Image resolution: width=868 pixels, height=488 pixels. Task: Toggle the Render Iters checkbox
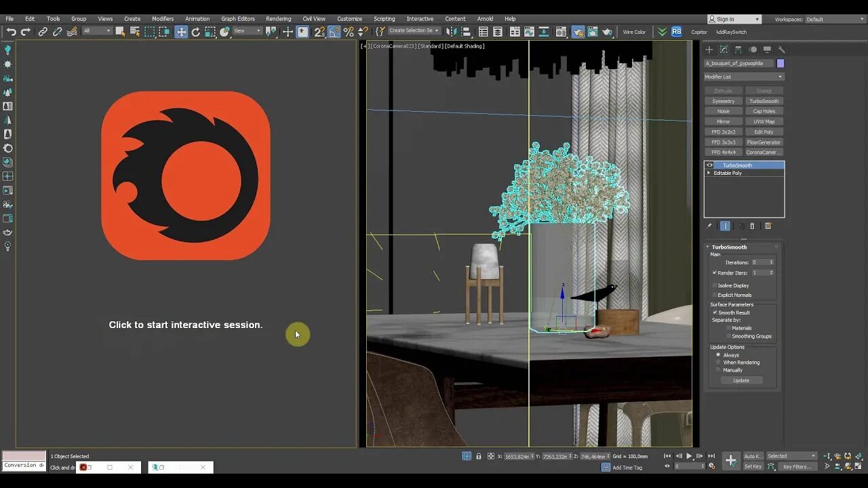[x=715, y=272]
